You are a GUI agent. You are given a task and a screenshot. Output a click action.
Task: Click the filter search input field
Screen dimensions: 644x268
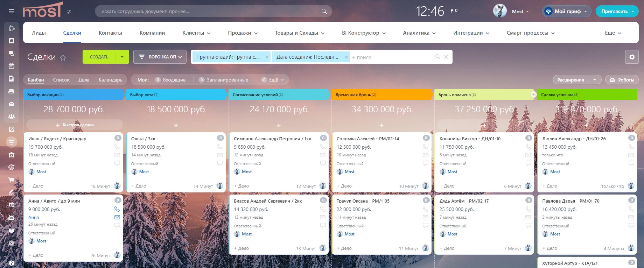point(392,57)
